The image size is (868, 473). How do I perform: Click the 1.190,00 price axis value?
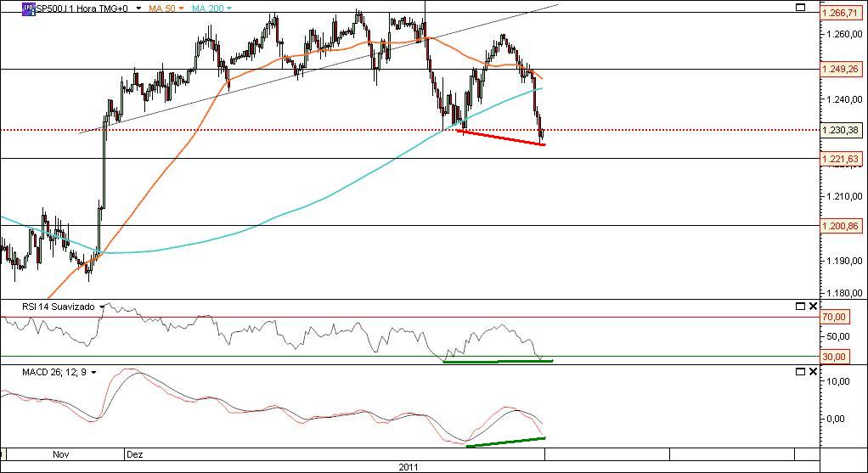click(x=843, y=261)
